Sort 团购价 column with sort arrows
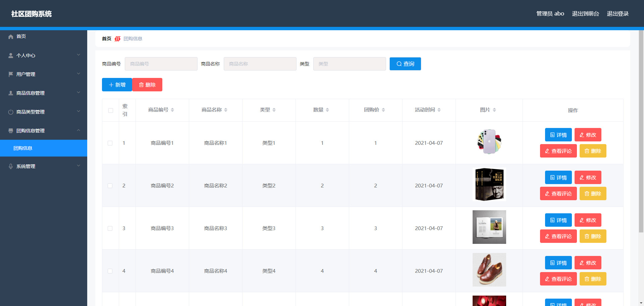The height and width of the screenshot is (306, 644). click(383, 110)
